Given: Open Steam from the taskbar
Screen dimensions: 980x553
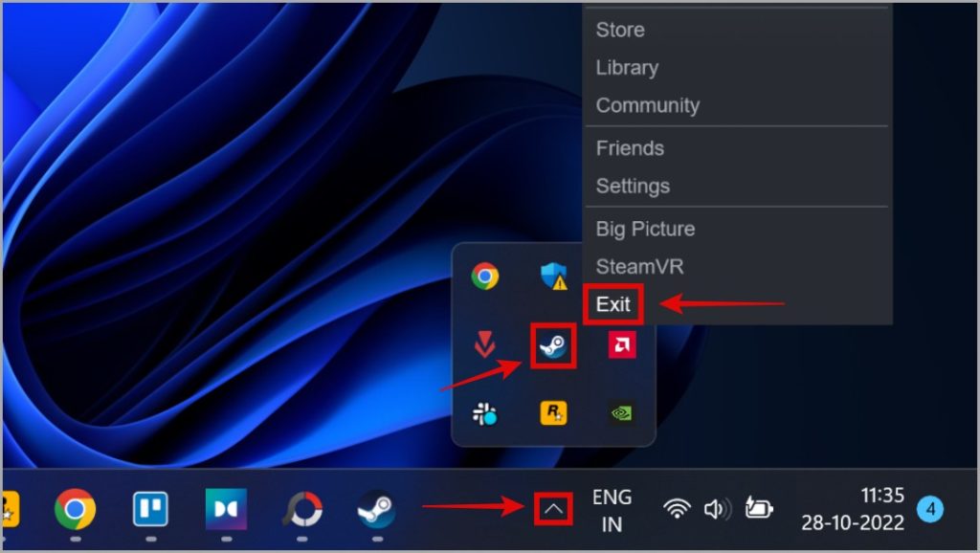Looking at the screenshot, I should (377, 509).
